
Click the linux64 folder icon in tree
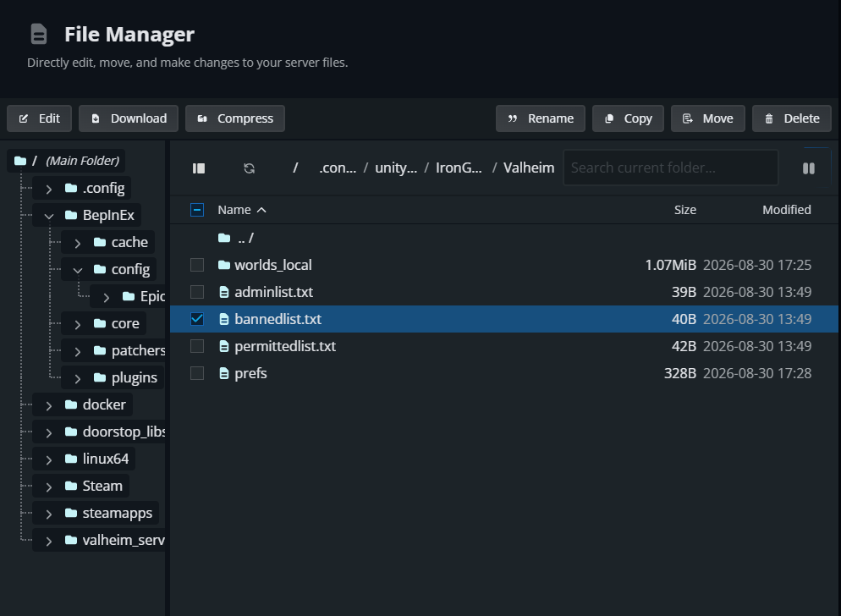coord(71,459)
